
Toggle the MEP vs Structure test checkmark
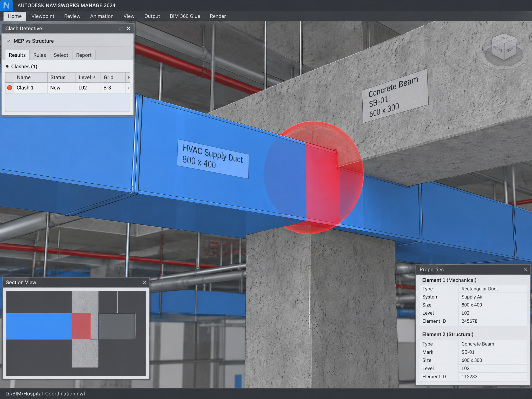point(9,41)
